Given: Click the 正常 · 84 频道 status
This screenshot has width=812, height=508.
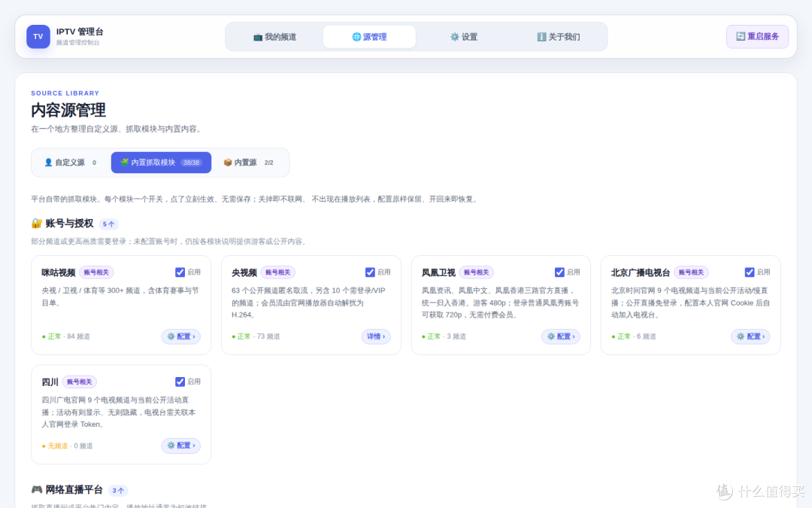Looking at the screenshot, I should point(65,336).
